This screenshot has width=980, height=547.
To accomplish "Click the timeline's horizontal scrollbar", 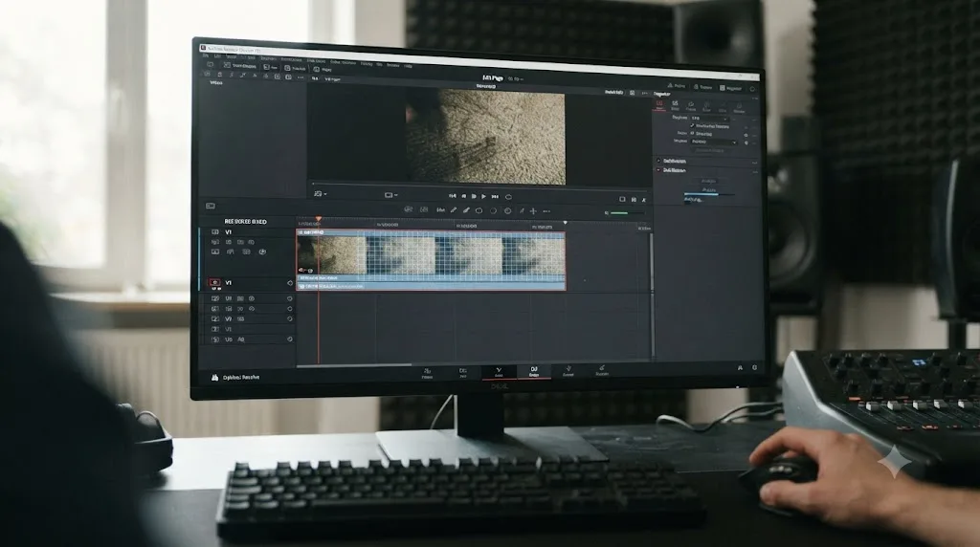I will (x=354, y=364).
